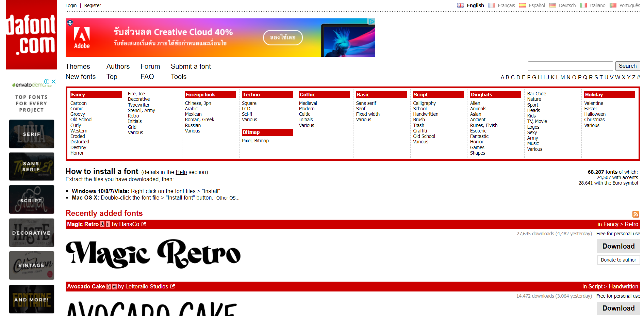This screenshot has height=316, width=644.
Task: Focus the font search text field
Action: tap(570, 66)
